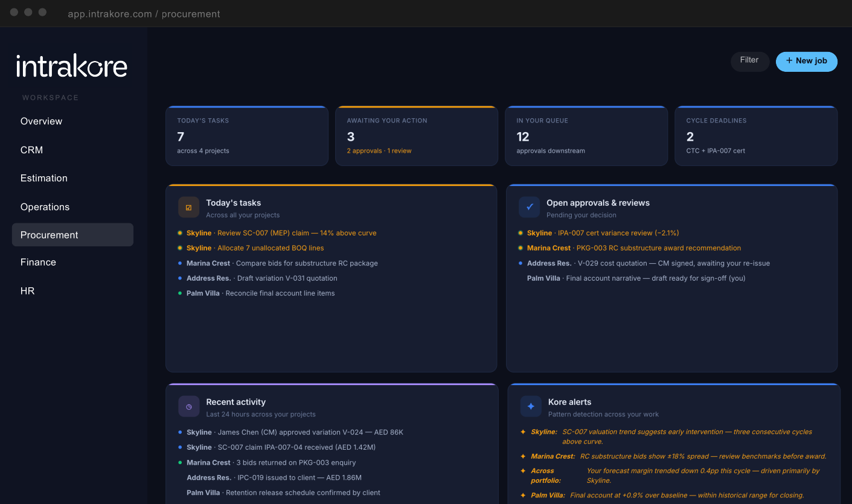Click sparkle icon beside Skyline alert
The width and height of the screenshot is (852, 504).
click(523, 432)
